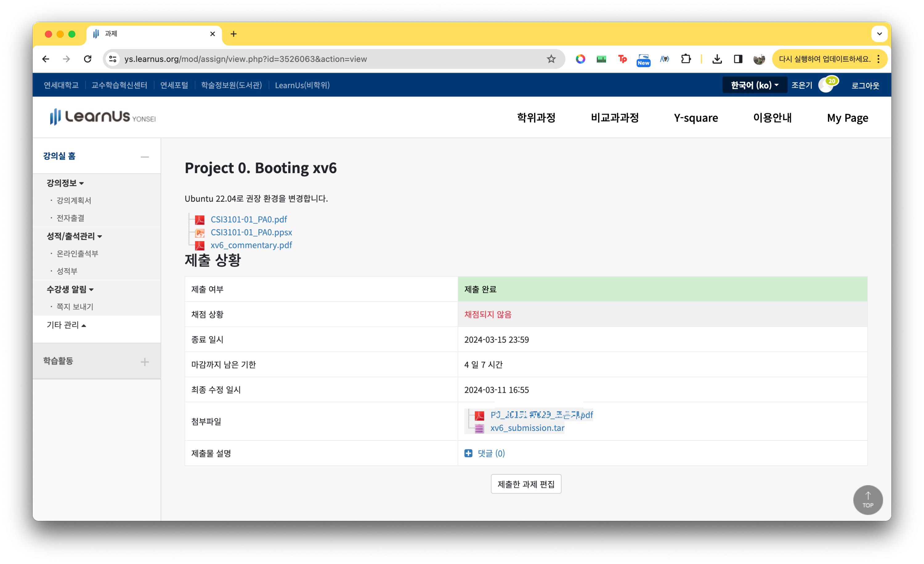Open the xv6_commentary.pdf file link
The height and width of the screenshot is (564, 924).
[251, 245]
